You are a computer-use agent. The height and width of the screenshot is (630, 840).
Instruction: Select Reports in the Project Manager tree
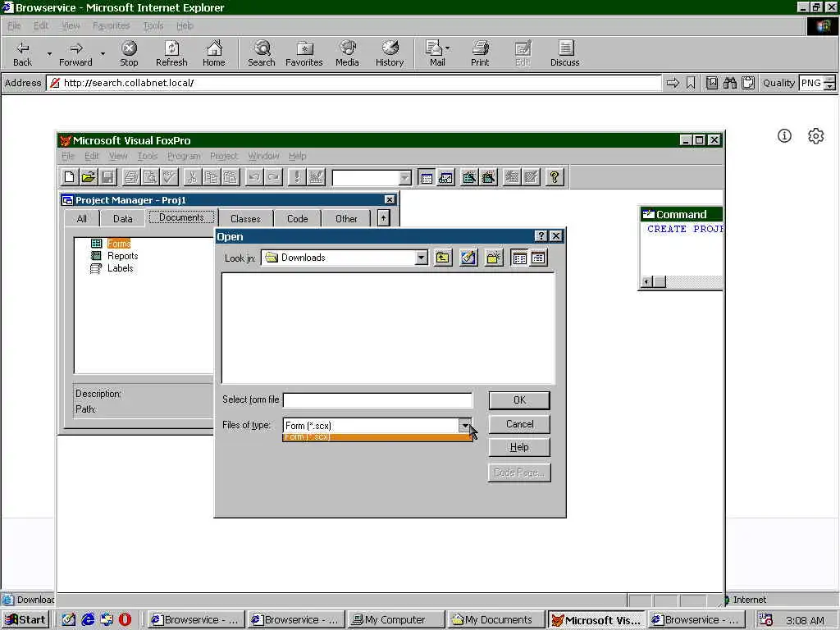coord(123,256)
